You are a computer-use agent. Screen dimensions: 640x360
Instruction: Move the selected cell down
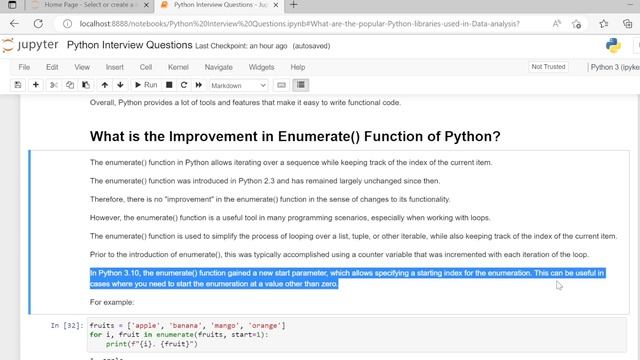pyautogui.click(x=120, y=85)
